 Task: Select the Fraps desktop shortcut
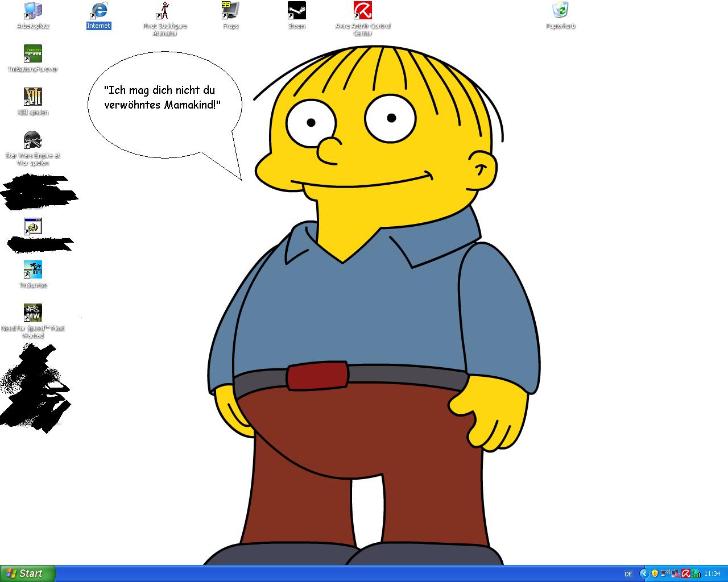(230, 11)
